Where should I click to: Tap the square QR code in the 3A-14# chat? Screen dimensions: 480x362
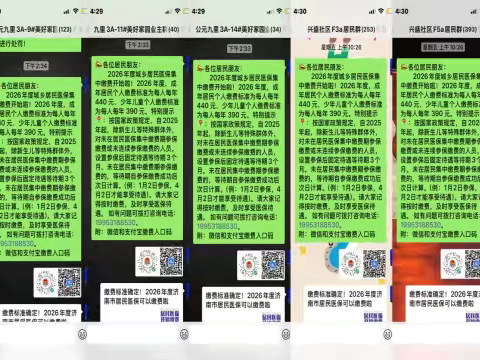pyautogui.click(x=273, y=265)
